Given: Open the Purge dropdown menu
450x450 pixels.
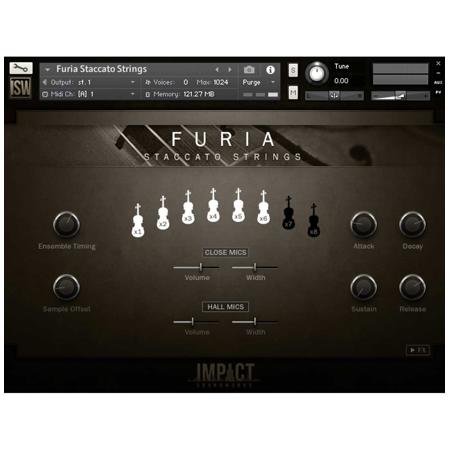Looking at the screenshot, I should 259,82.
